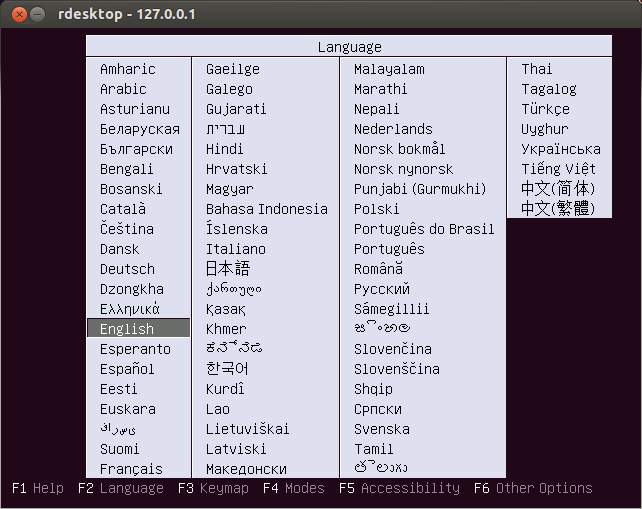
Task: Choose Português do Brasil
Action: tap(424, 229)
